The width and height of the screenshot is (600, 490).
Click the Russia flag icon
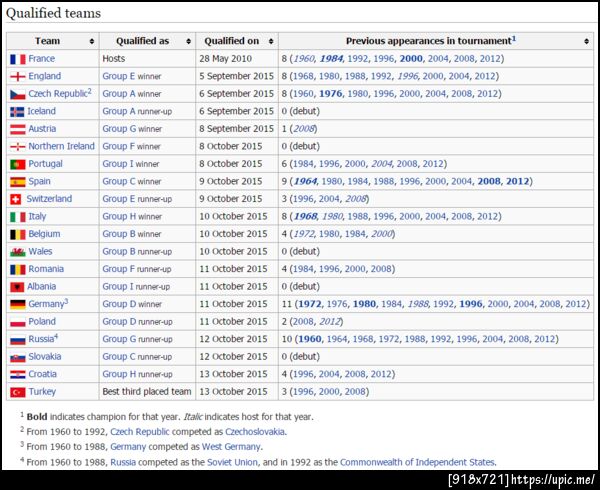click(x=18, y=340)
